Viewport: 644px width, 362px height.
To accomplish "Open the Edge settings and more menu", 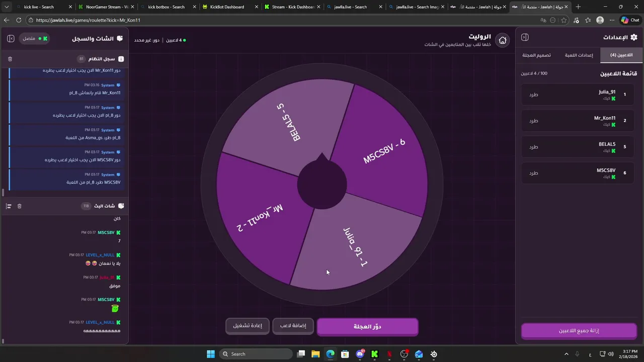I will [612, 20].
